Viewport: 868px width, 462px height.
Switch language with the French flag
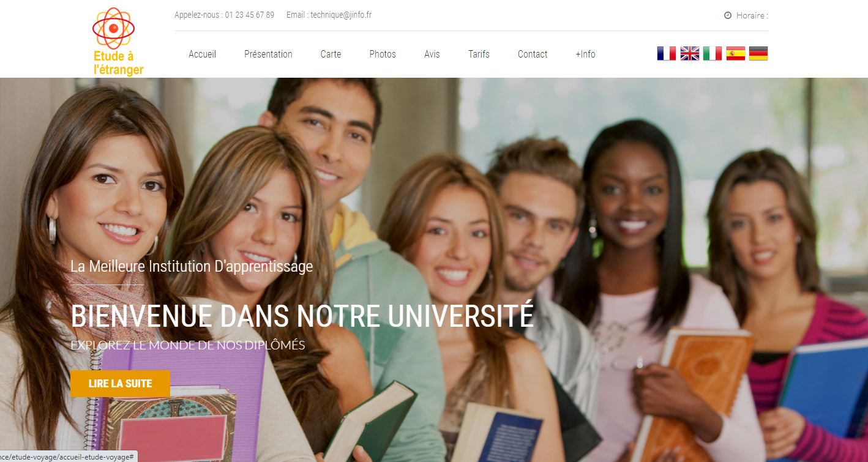click(667, 54)
